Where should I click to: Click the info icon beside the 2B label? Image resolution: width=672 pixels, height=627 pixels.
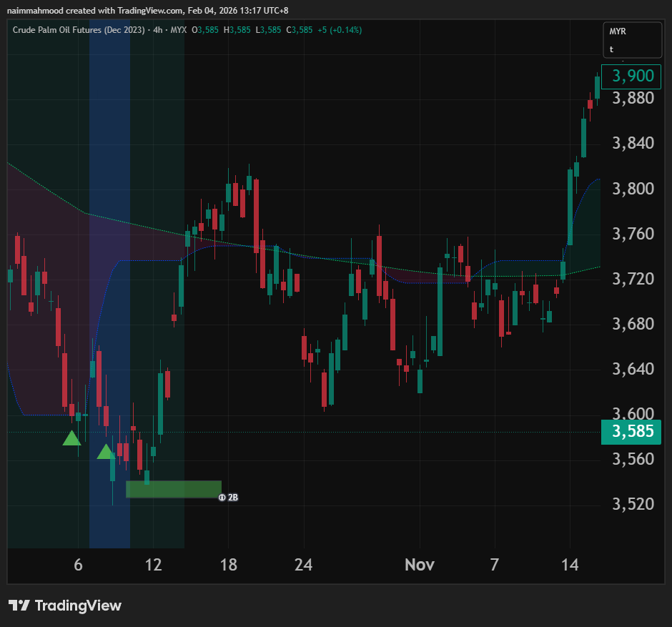click(222, 497)
